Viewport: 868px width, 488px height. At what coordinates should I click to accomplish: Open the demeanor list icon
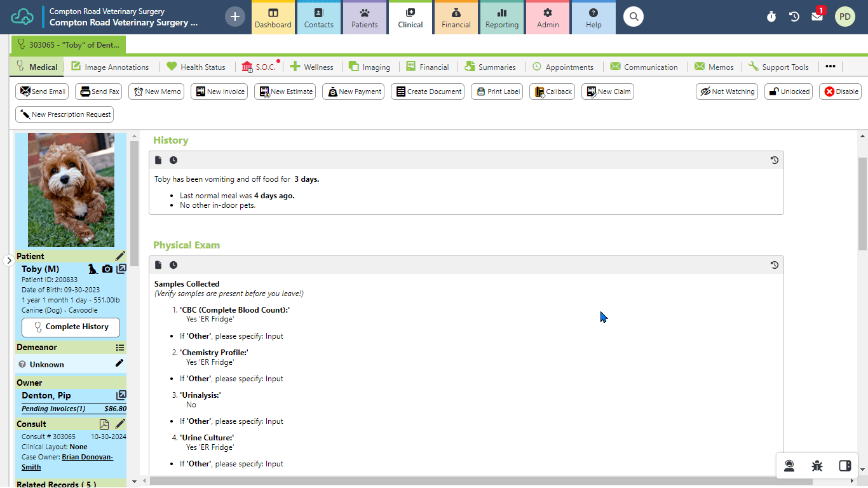[x=120, y=348]
